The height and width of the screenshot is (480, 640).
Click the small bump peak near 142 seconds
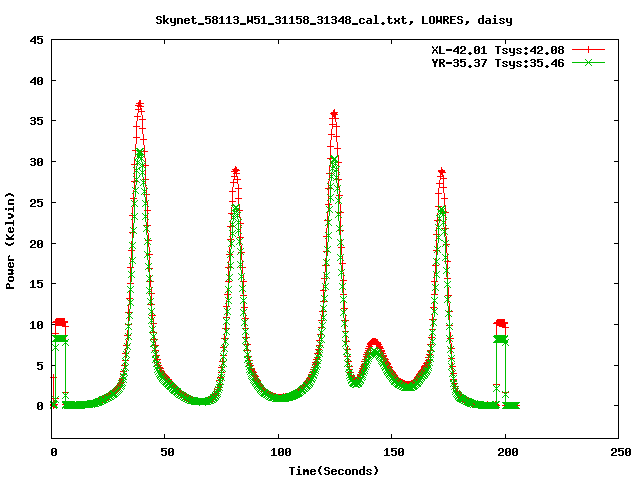(x=374, y=342)
